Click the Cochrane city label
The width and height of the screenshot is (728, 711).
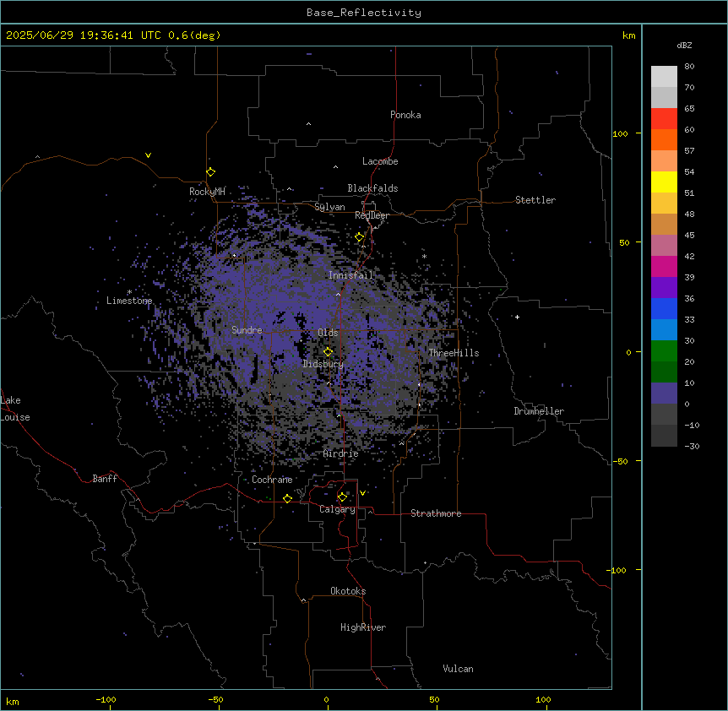pyautogui.click(x=272, y=480)
